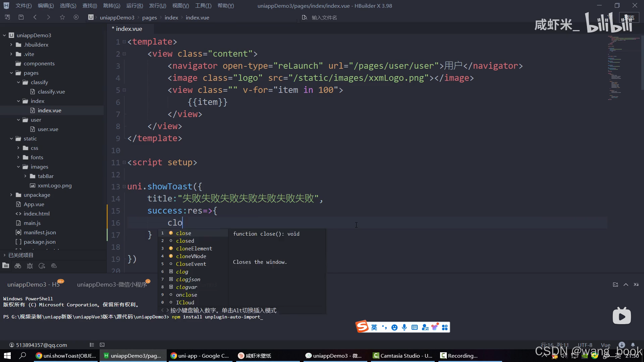Click the download arrow icon in status bar
This screenshot has height=362, width=644.
[622, 345]
